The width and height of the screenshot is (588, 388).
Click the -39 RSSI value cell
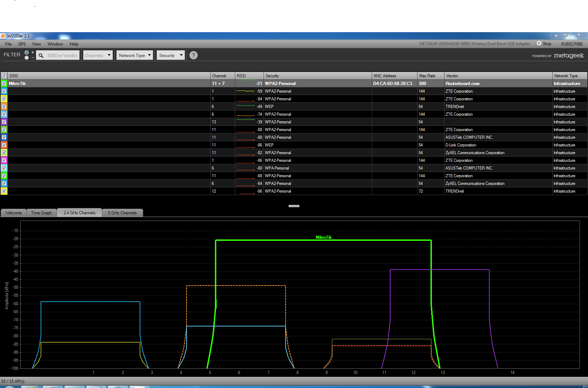(x=249, y=122)
